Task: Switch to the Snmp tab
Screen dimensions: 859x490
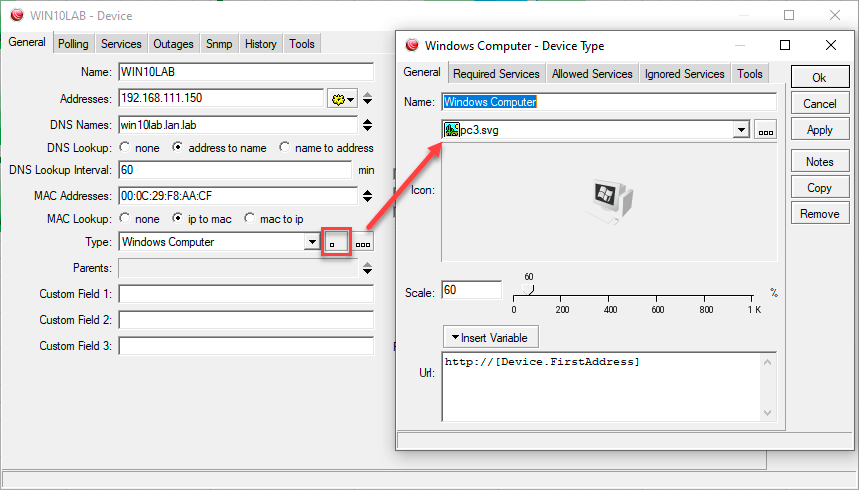Action: tap(219, 44)
